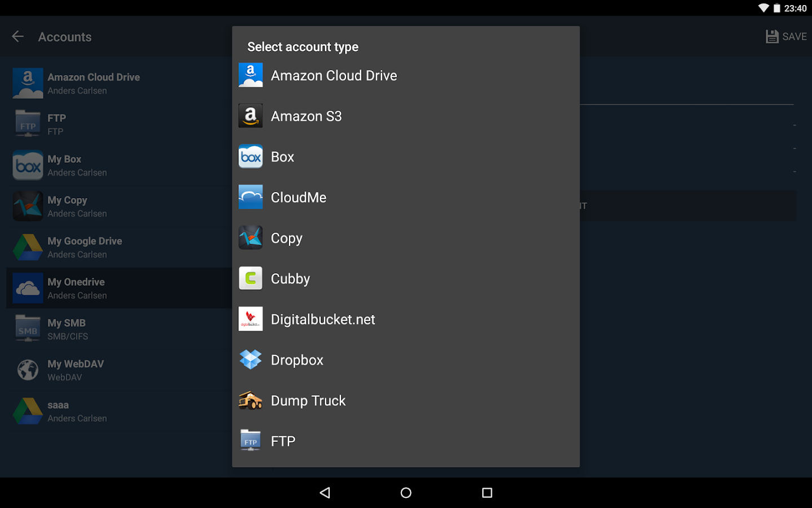Select the Dump Truck service
The image size is (812, 508).
pos(308,400)
